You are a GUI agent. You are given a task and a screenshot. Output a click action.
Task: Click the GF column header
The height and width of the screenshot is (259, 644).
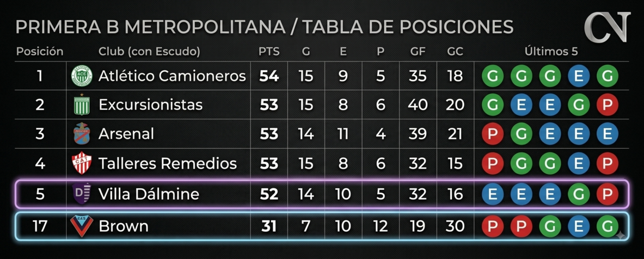pos(418,52)
